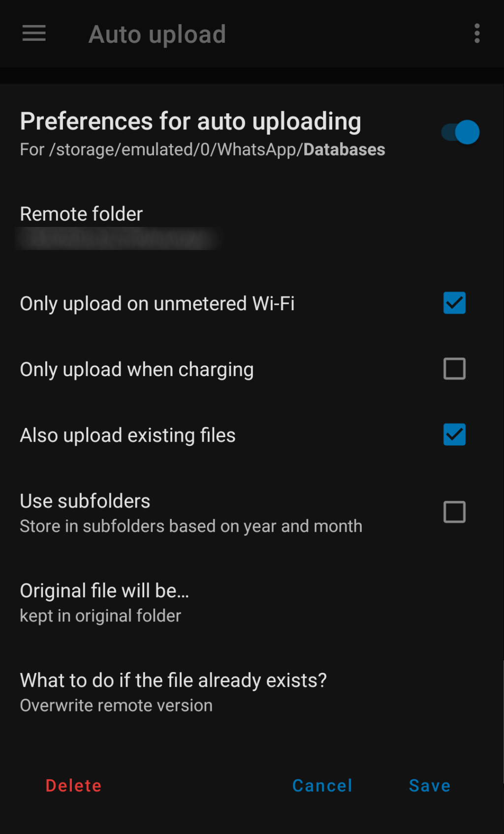Viewport: 504px width, 834px height.
Task: Disable the auto uploading switch
Action: (461, 132)
